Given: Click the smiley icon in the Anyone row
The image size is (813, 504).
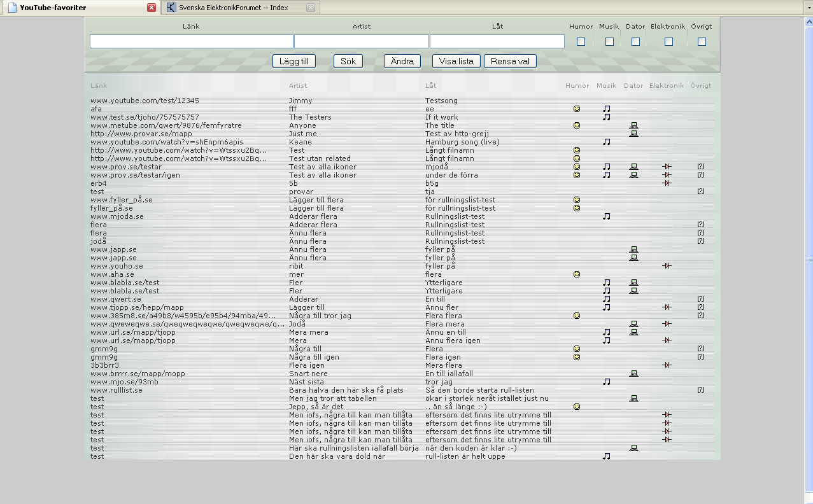Looking at the screenshot, I should pos(577,125).
